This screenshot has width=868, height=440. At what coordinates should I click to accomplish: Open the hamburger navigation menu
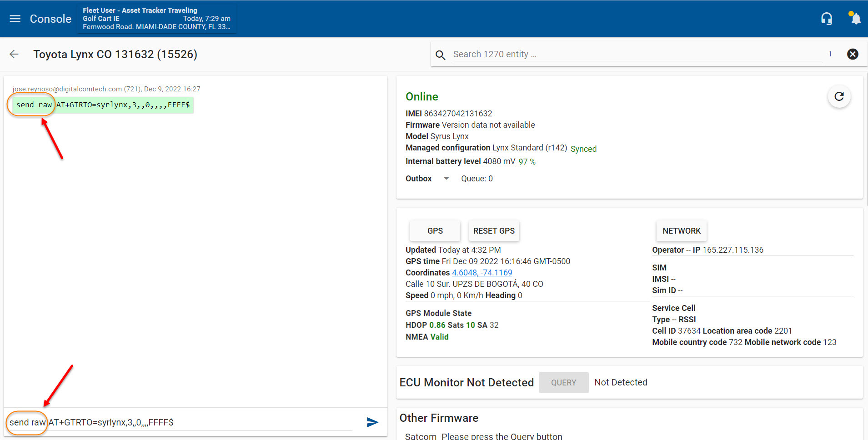(15, 19)
